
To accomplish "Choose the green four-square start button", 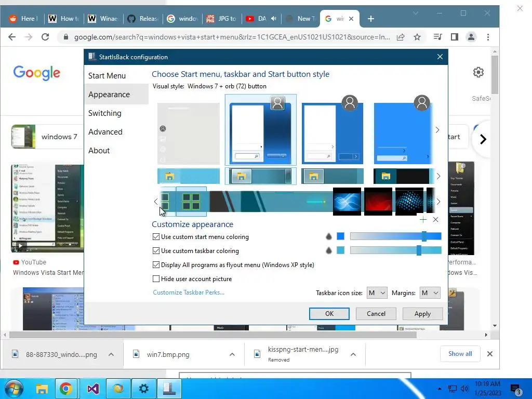I will pyautogui.click(x=191, y=201).
